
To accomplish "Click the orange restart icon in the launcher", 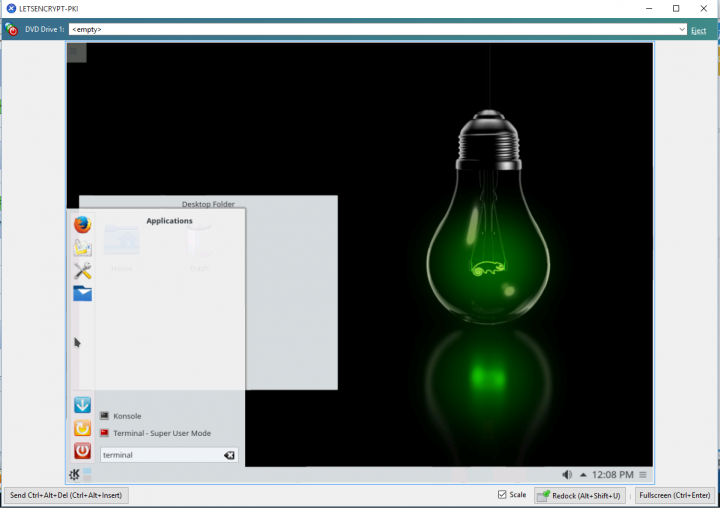I will click(82, 428).
